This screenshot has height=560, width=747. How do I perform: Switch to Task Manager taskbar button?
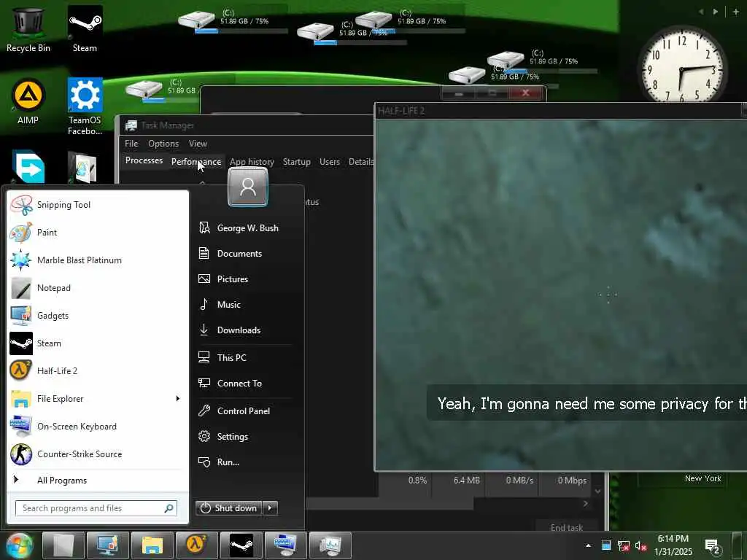330,545
